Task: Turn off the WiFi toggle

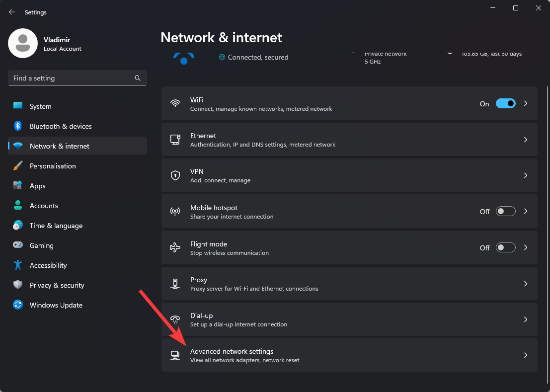Action: 505,104
